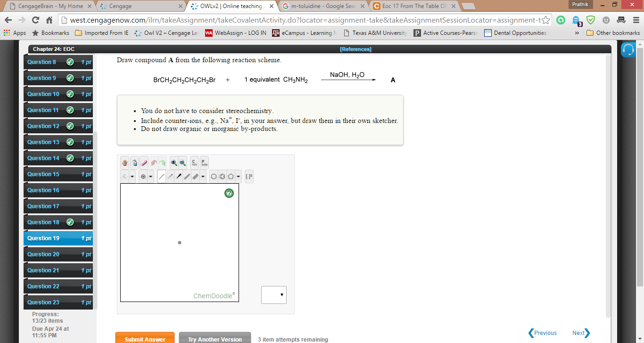Open the charge options dropdown arrow
644x343 pixels.
(150, 177)
